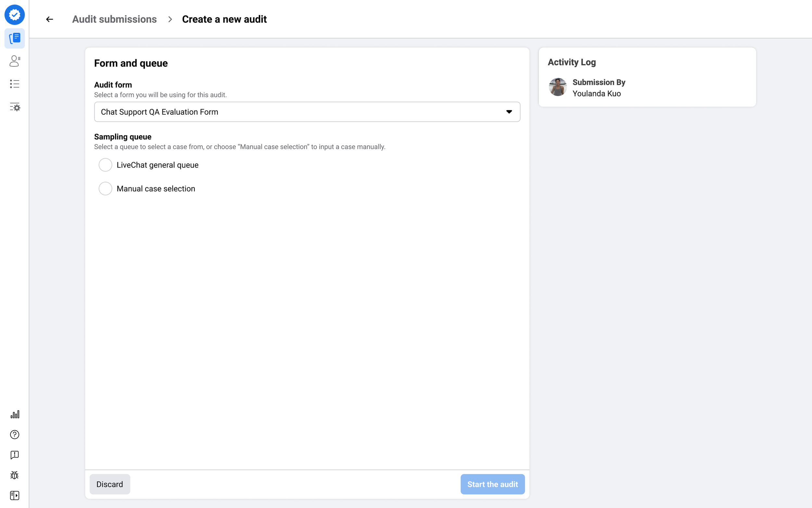Click Start the audit button
Viewport: 812px width, 508px height.
[492, 484]
